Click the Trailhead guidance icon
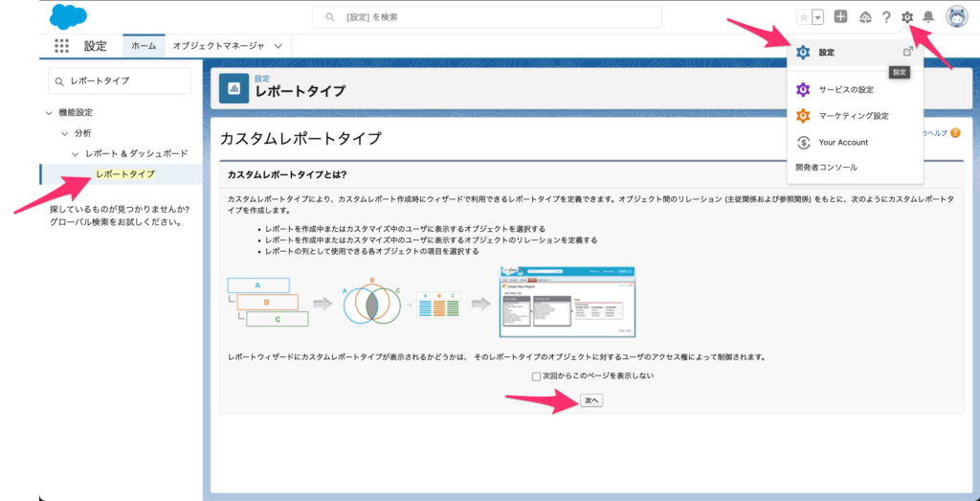Screen dimensions: 980x501 click(865, 17)
